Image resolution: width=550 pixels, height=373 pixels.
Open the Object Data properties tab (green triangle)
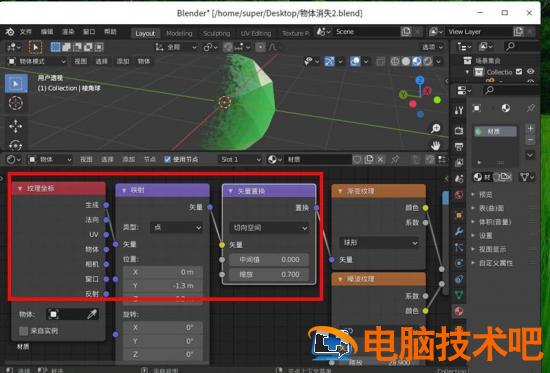point(459,295)
